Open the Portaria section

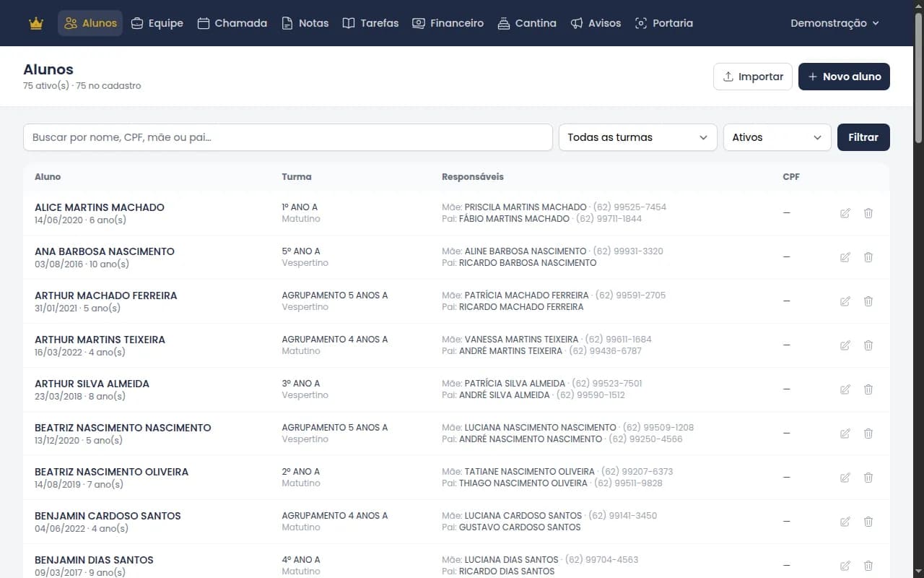pyautogui.click(x=664, y=23)
